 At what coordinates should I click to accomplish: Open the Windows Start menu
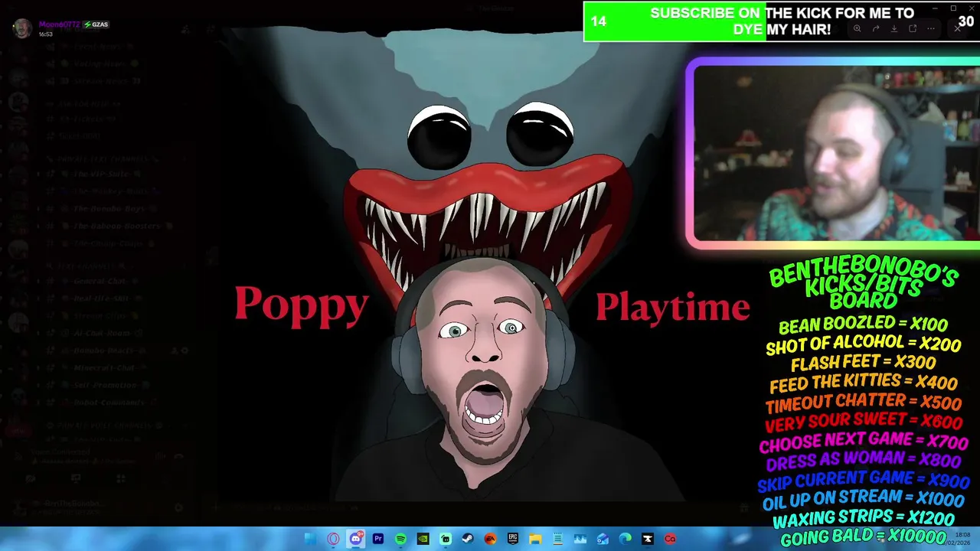(310, 539)
